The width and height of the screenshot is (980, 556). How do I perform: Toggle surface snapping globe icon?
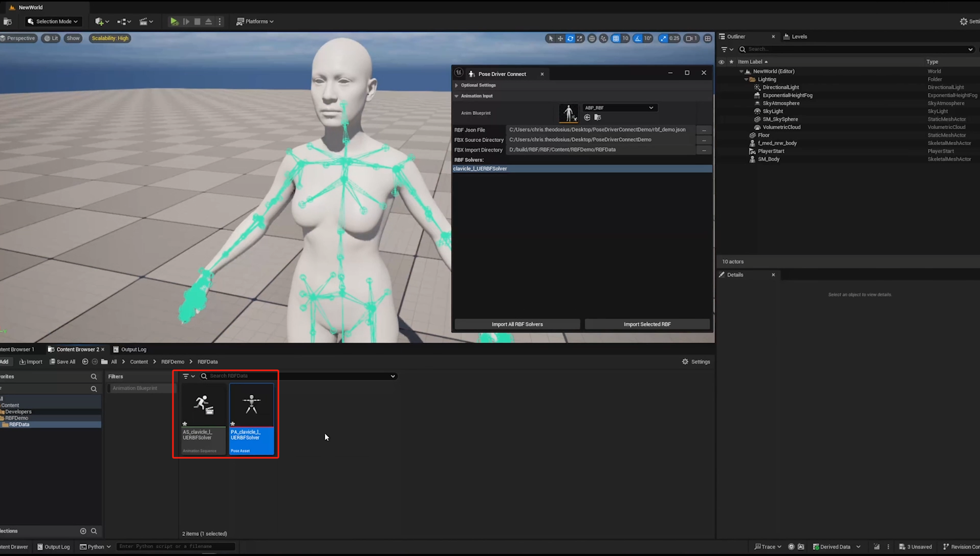click(592, 38)
